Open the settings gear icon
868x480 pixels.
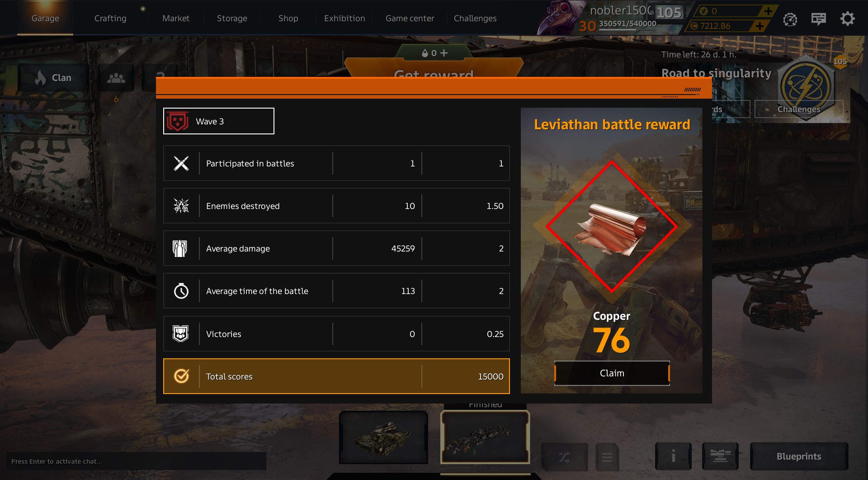pos(847,19)
